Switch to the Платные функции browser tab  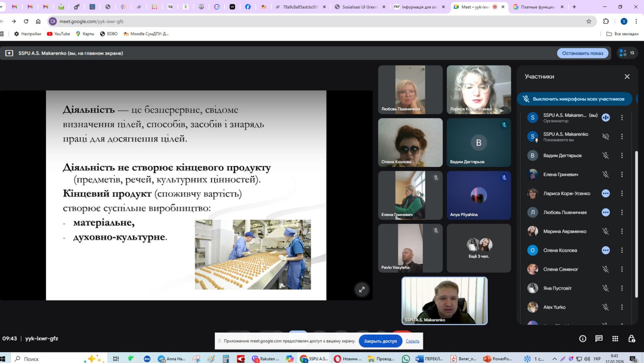(x=538, y=7)
